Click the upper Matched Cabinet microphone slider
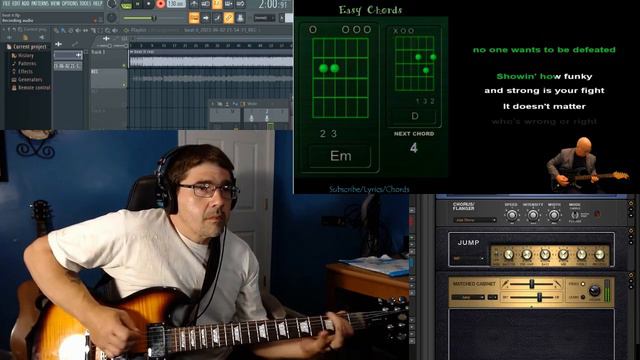This screenshot has height=360, width=640. click(532, 284)
